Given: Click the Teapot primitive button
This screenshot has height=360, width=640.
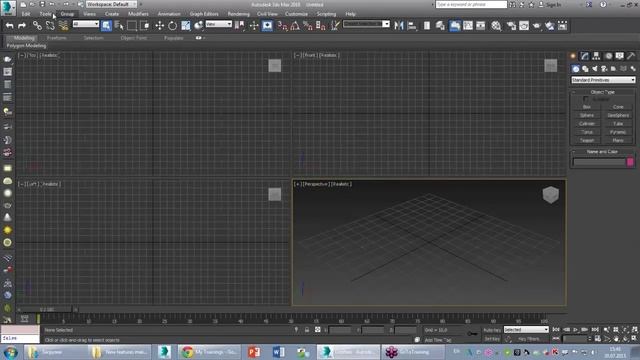Looking at the screenshot, I should click(587, 140).
